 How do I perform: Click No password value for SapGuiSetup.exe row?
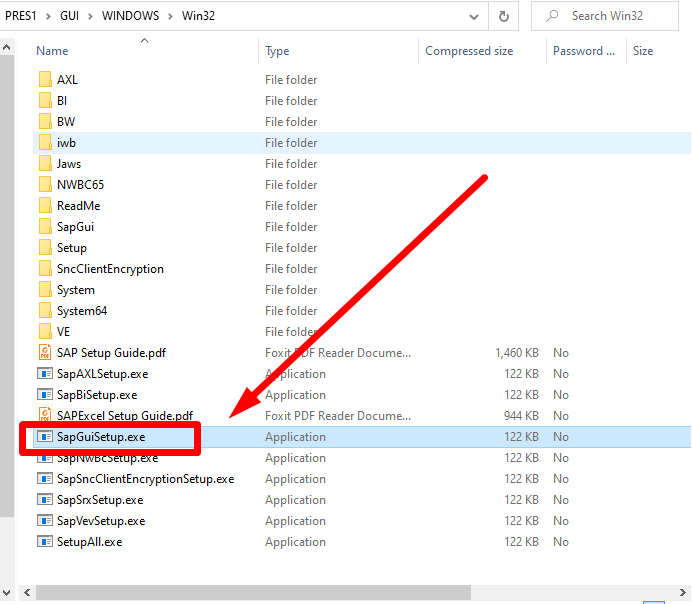point(561,437)
